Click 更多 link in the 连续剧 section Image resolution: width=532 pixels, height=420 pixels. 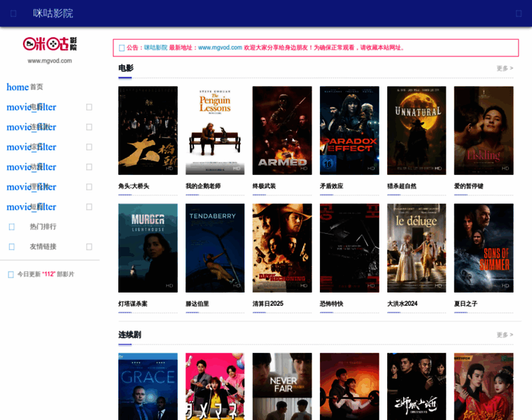504,335
